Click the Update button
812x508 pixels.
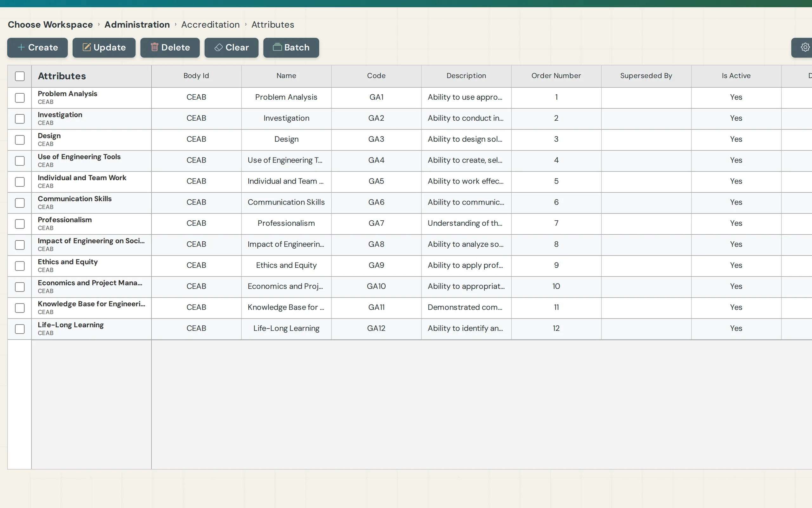104,47
